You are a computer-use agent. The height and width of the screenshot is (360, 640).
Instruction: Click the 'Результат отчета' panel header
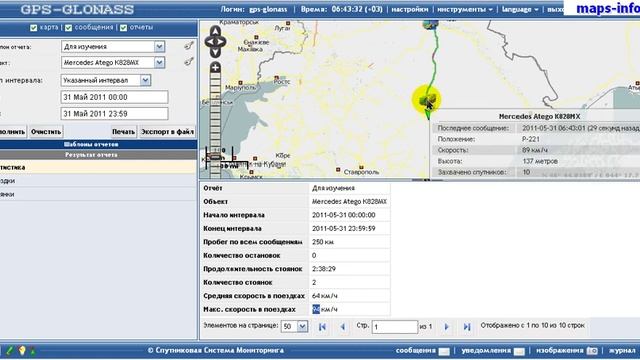[91, 155]
